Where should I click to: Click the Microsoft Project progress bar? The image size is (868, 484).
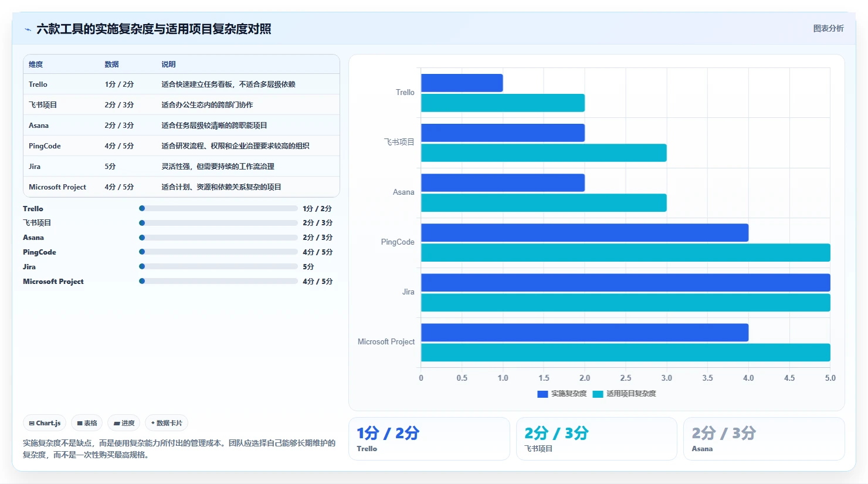coord(218,281)
